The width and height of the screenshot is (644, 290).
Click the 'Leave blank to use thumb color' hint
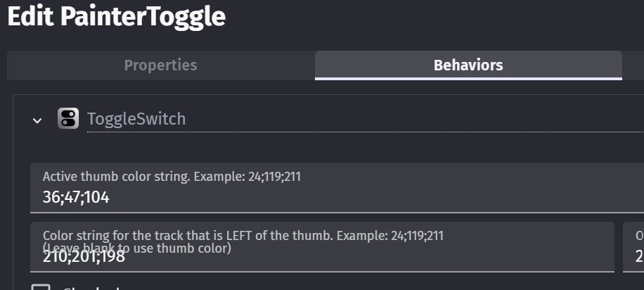click(137, 248)
